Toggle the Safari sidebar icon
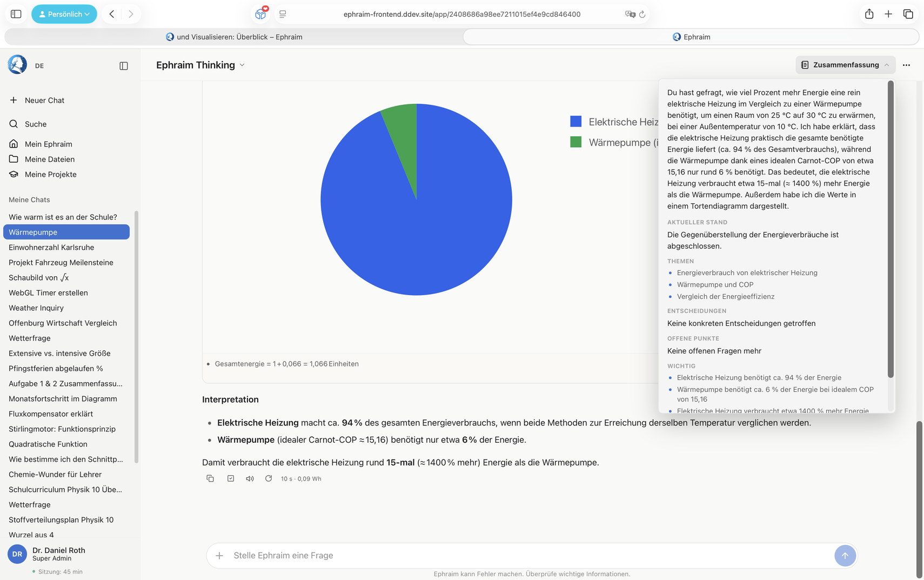Viewport: 924px width, 580px height. pos(16,14)
